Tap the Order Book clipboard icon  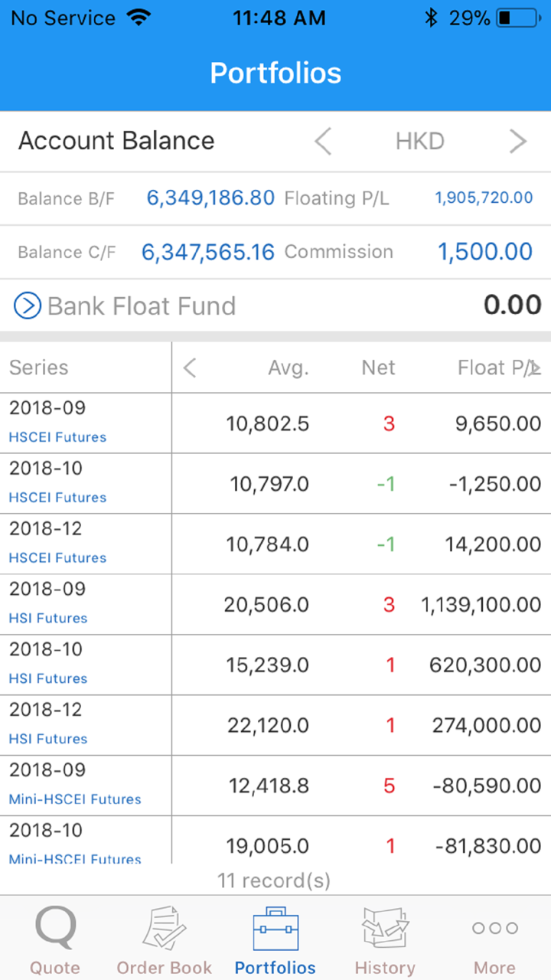click(x=165, y=928)
